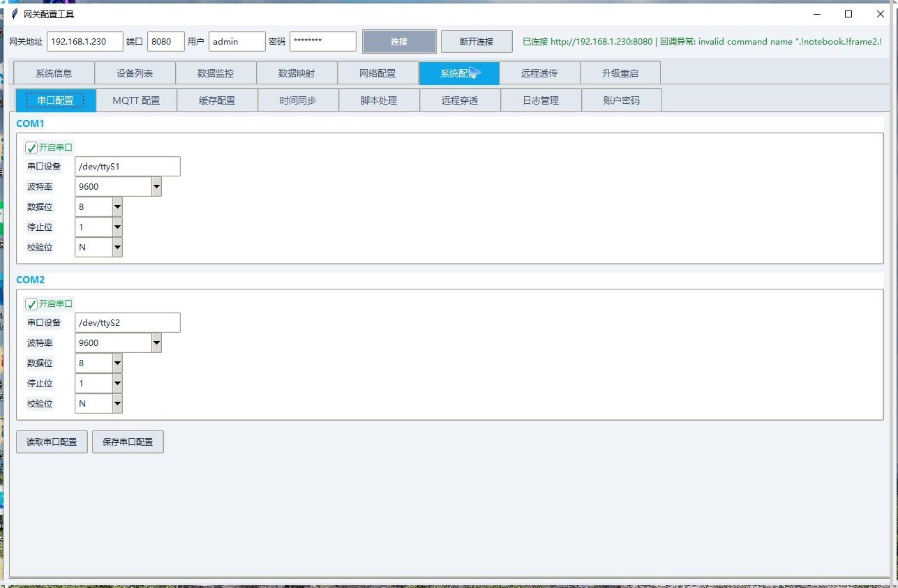Click 读取串口配置 button
898x588 pixels.
coord(52,442)
